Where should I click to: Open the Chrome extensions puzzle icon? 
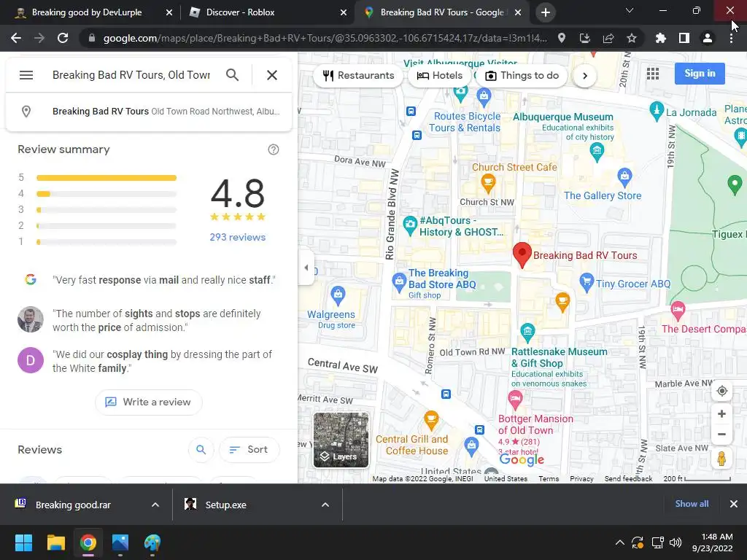(x=661, y=38)
